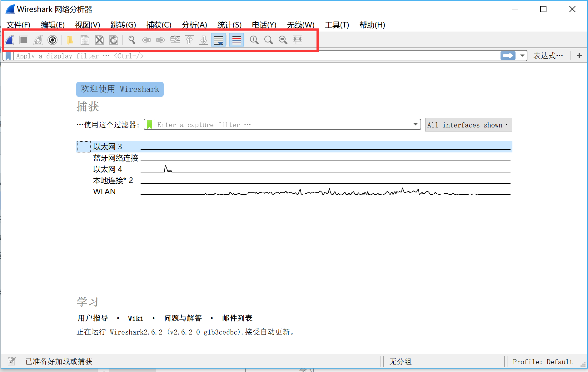
Task: Open the 邮件列表 link
Action: (237, 318)
